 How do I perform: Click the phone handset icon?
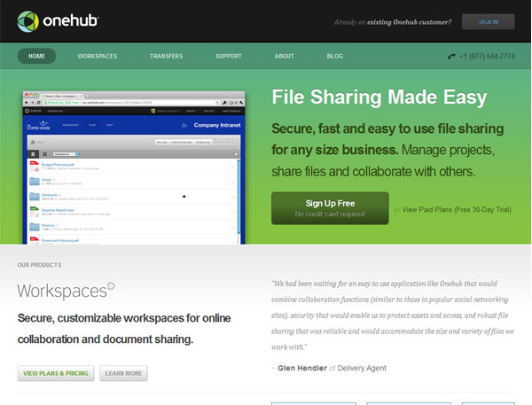click(451, 57)
